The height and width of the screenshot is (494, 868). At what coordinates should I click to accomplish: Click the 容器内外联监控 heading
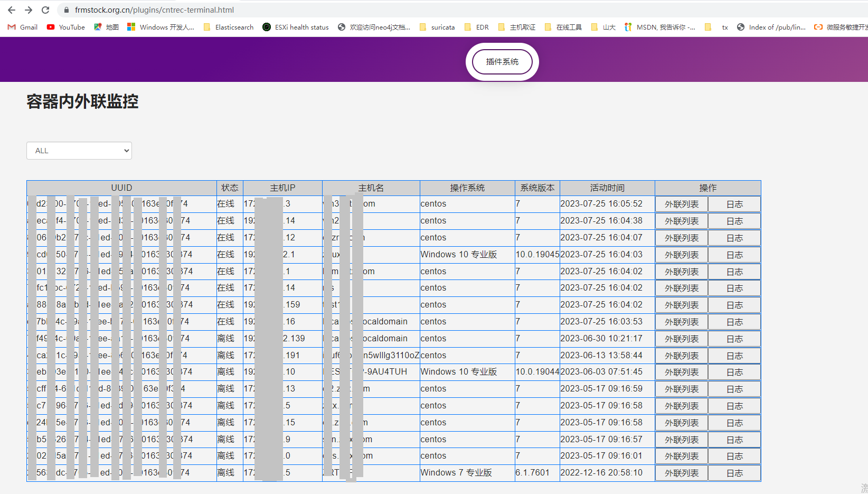pos(82,101)
